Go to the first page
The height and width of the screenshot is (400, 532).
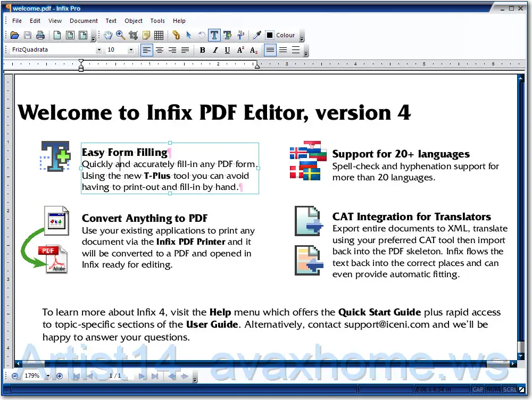tap(76, 376)
